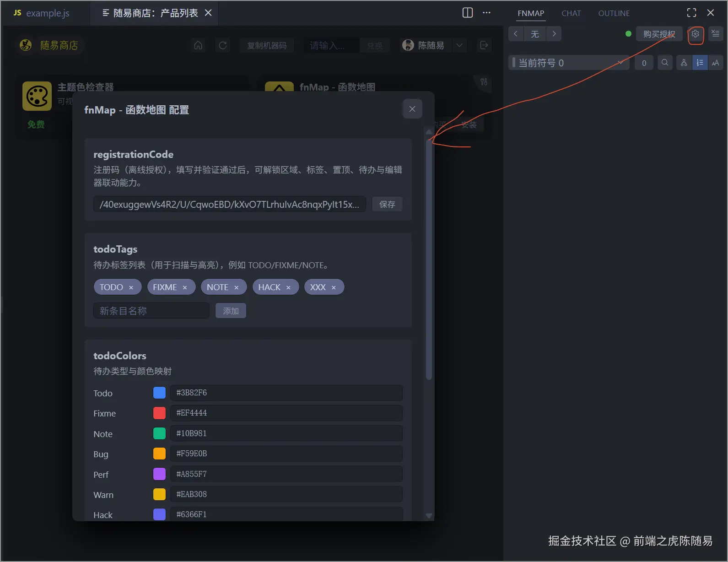The height and width of the screenshot is (562, 728).
Task: Remove the HACK tag
Action: click(288, 287)
